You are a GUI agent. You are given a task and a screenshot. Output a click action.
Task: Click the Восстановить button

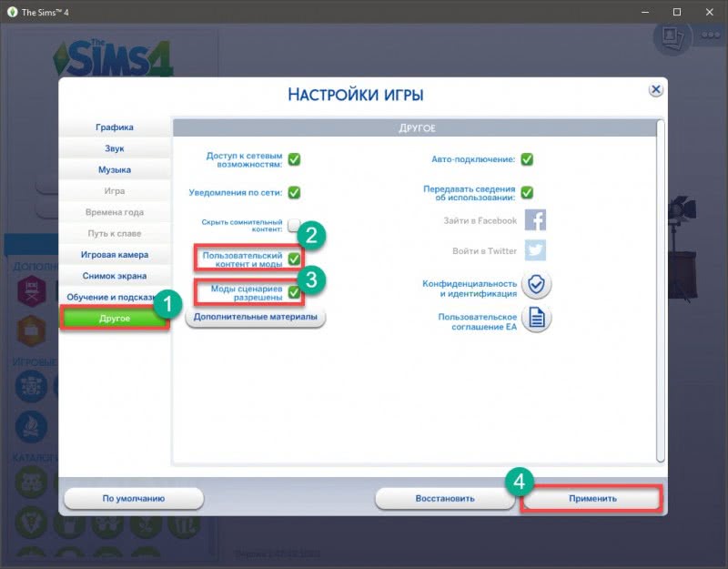445,498
